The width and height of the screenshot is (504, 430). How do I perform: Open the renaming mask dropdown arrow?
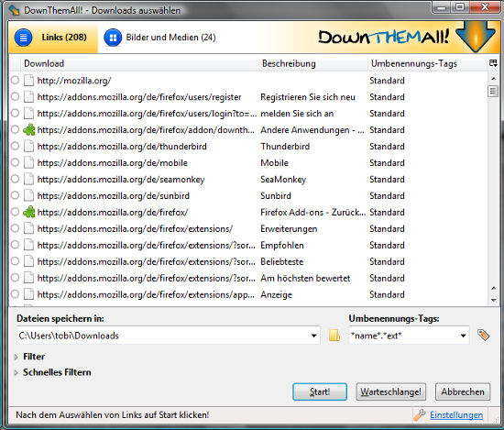coord(463,336)
